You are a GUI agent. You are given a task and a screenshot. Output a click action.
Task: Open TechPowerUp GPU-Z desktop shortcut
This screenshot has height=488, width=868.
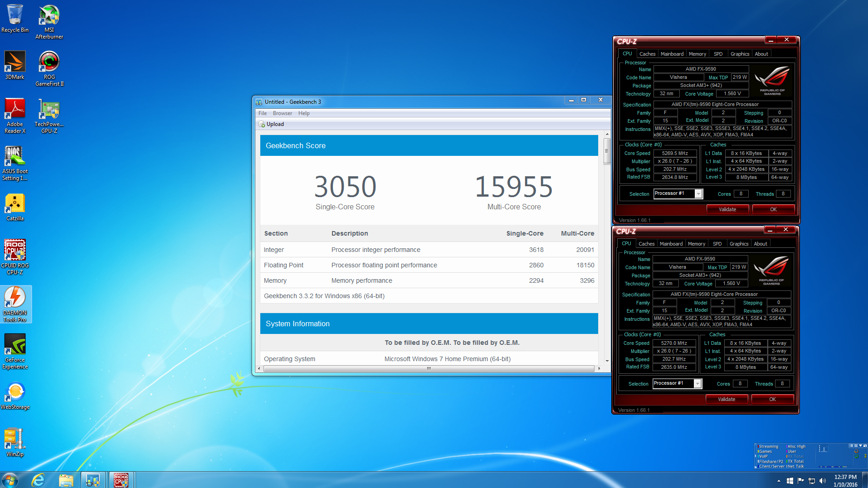49,116
